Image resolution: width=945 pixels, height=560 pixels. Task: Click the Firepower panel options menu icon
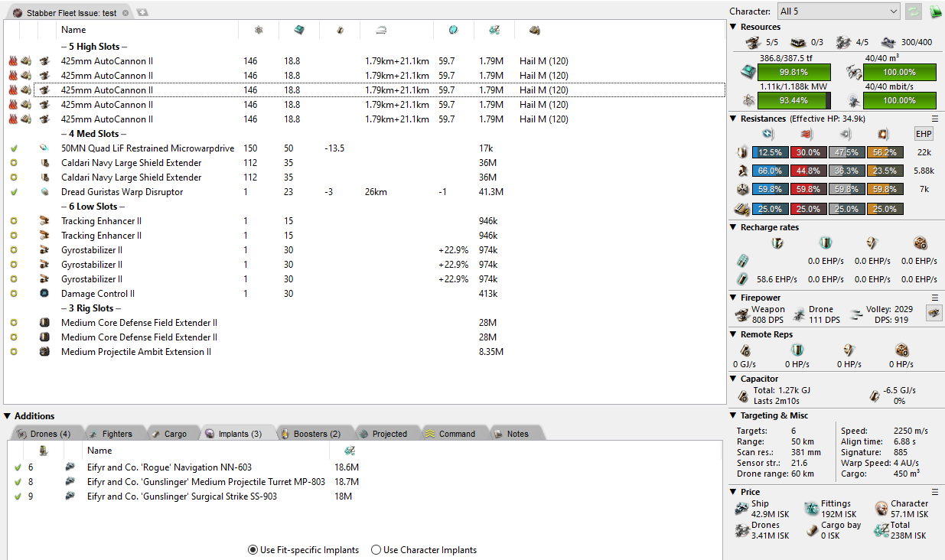pos(934,298)
